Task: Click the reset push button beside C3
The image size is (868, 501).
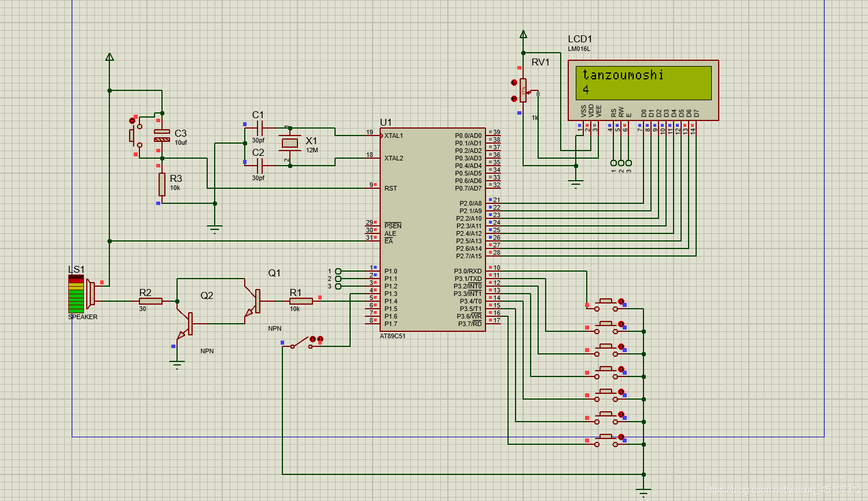Action: 136,136
